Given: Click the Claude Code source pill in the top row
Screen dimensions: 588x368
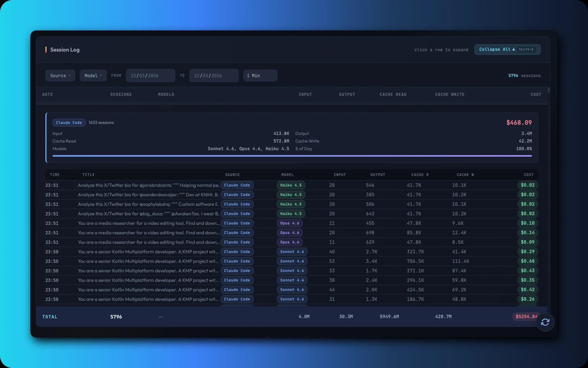Looking at the screenshot, I should tap(237, 185).
